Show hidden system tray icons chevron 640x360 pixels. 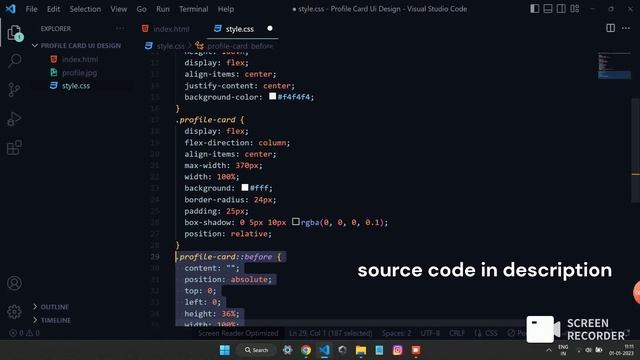(549, 350)
